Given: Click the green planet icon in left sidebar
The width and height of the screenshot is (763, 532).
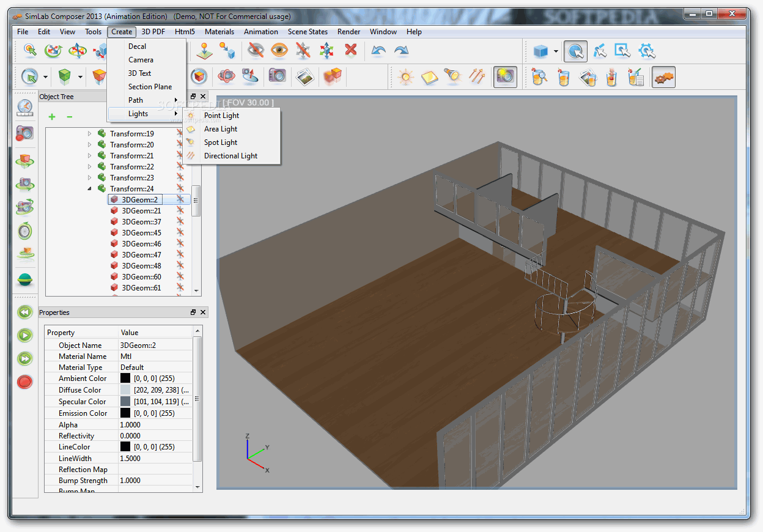Looking at the screenshot, I should (24, 280).
